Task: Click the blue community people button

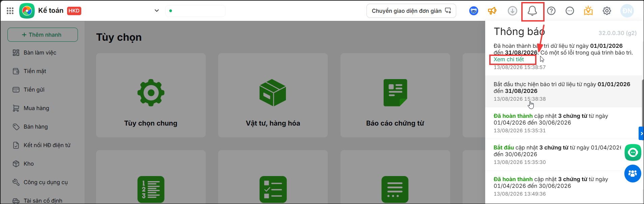Action: point(633,174)
